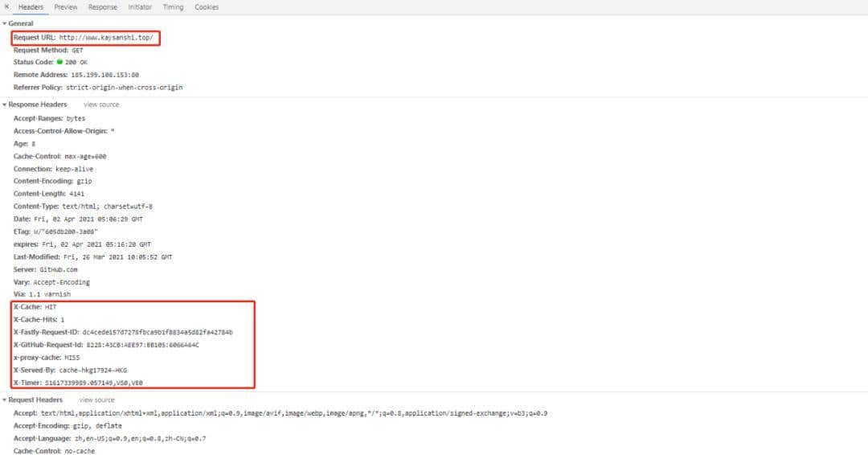This screenshot has height=455, width=868.
Task: Select the X-Served-By cache-hkg value
Action: tap(93, 371)
